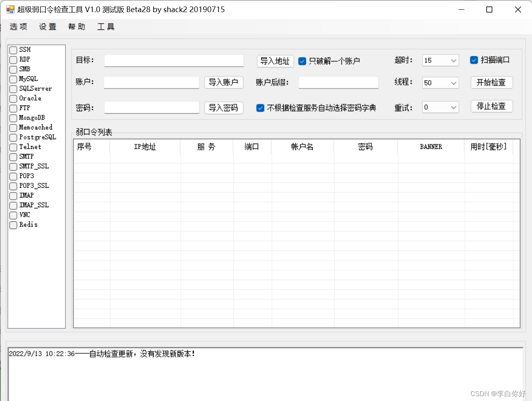Uncheck 不根据检查服务自动选择密码字典
This screenshot has height=401, width=532.
[x=261, y=108]
